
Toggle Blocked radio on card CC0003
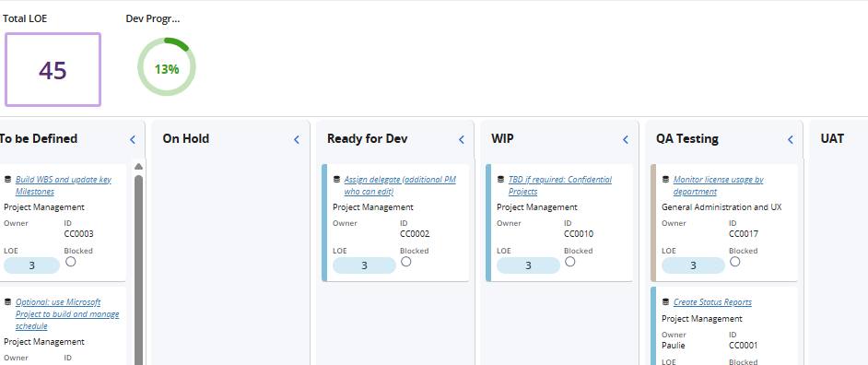tap(70, 262)
